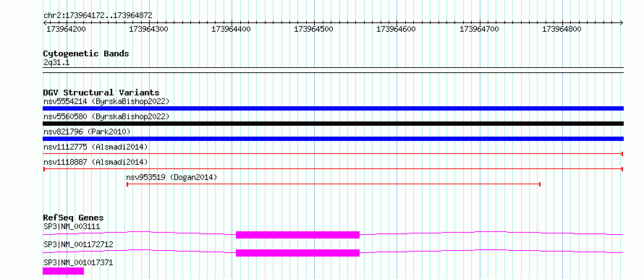Click the SP3|NM_003111 transcript label
Image resolution: width=644 pixels, height=279 pixels.
click(72, 226)
